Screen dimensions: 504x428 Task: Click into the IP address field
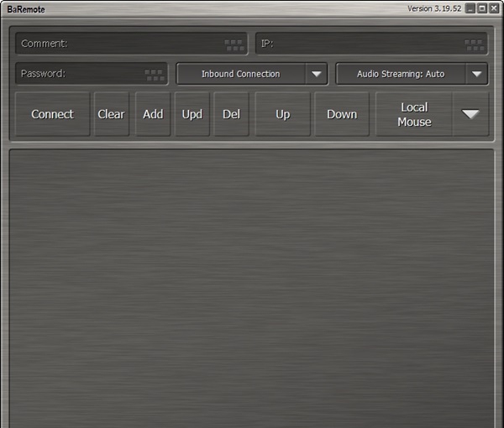click(x=371, y=44)
